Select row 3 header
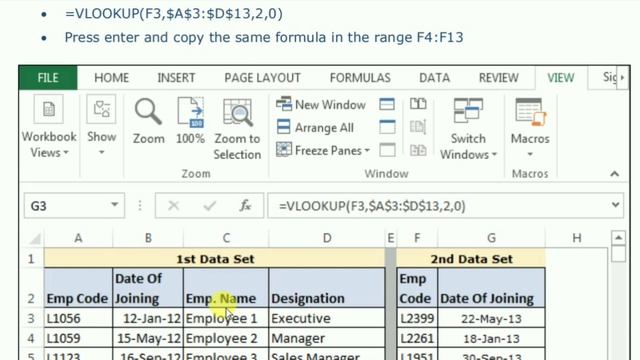The image size is (640, 360). 31,318
